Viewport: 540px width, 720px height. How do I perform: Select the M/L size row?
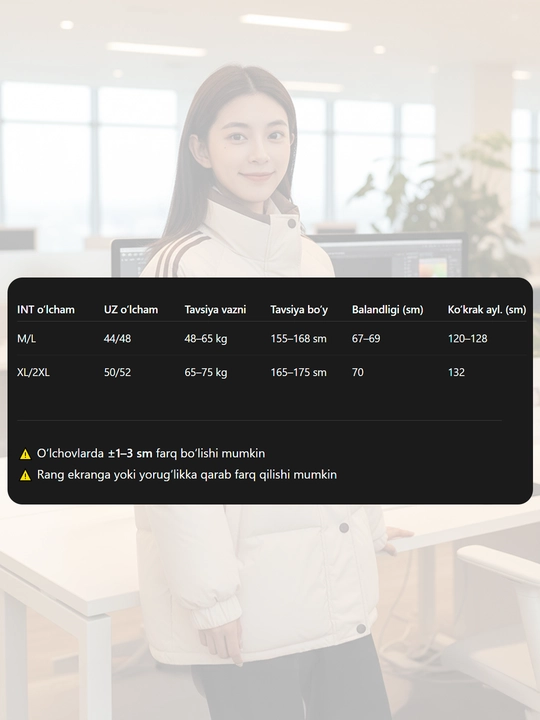[271, 338]
